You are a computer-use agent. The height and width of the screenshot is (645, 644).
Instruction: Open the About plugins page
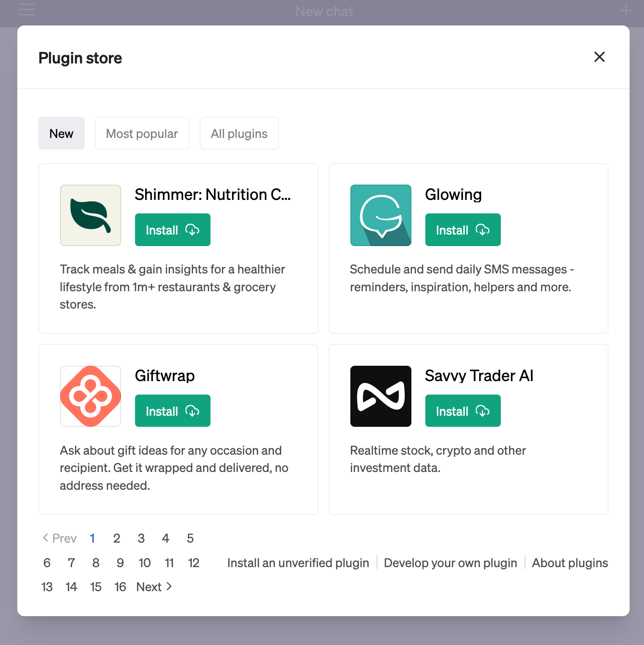(x=570, y=562)
